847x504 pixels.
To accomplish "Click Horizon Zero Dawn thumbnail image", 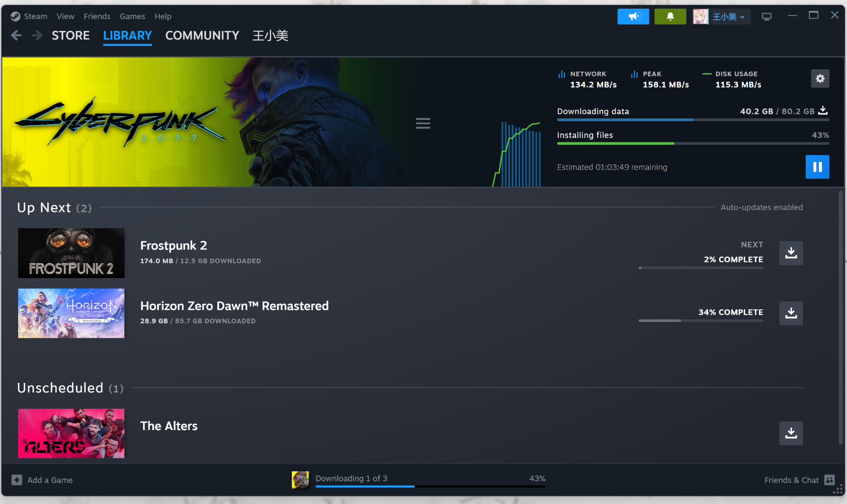I will [x=71, y=313].
